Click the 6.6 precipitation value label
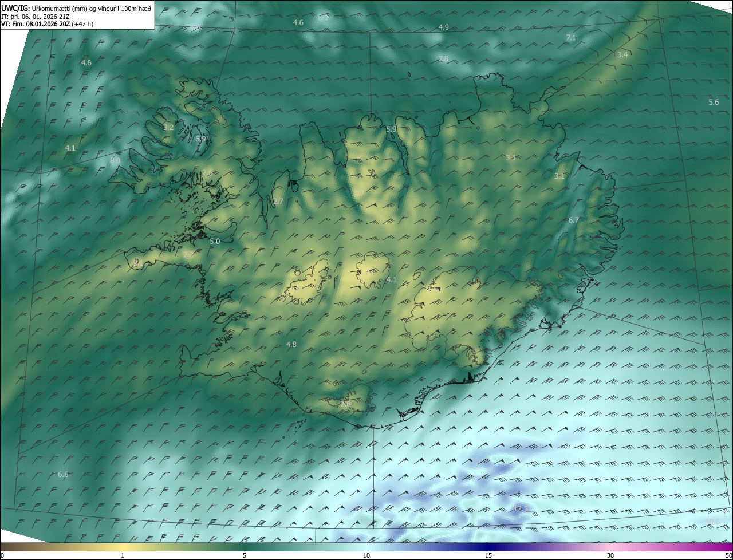The image size is (733, 560). click(x=63, y=475)
